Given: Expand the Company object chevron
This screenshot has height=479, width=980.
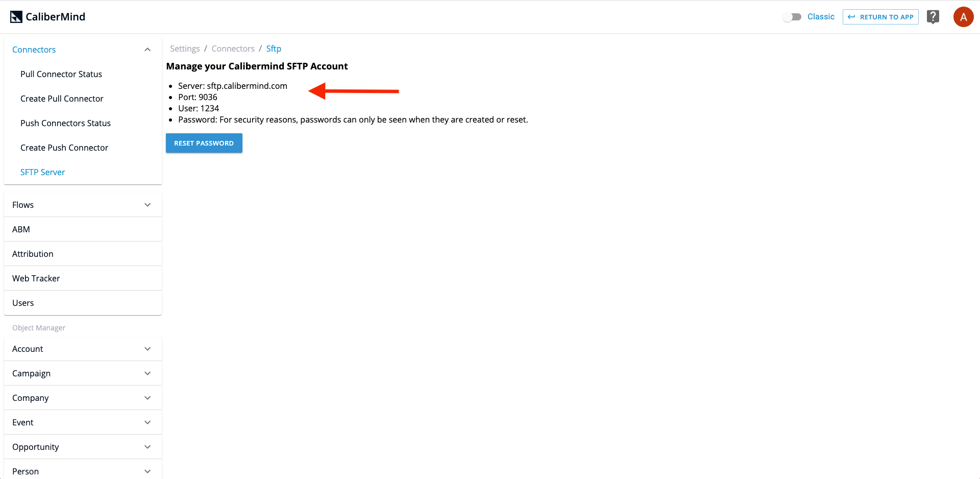Looking at the screenshot, I should [148, 398].
